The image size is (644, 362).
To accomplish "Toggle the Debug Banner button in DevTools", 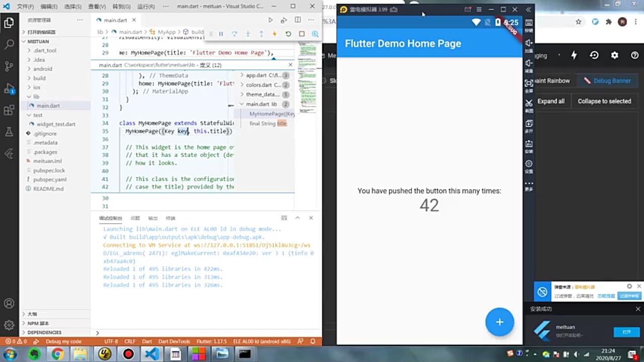I will point(607,80).
